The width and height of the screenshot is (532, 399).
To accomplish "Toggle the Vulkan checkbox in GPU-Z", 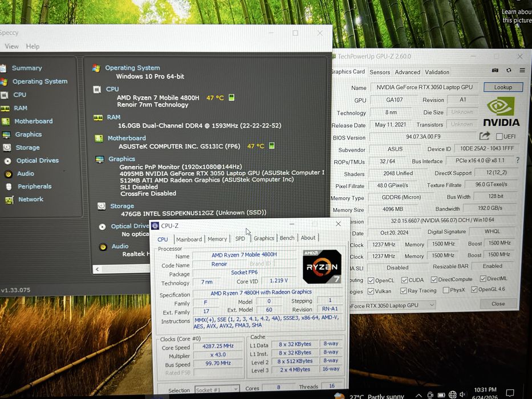I will (x=371, y=291).
